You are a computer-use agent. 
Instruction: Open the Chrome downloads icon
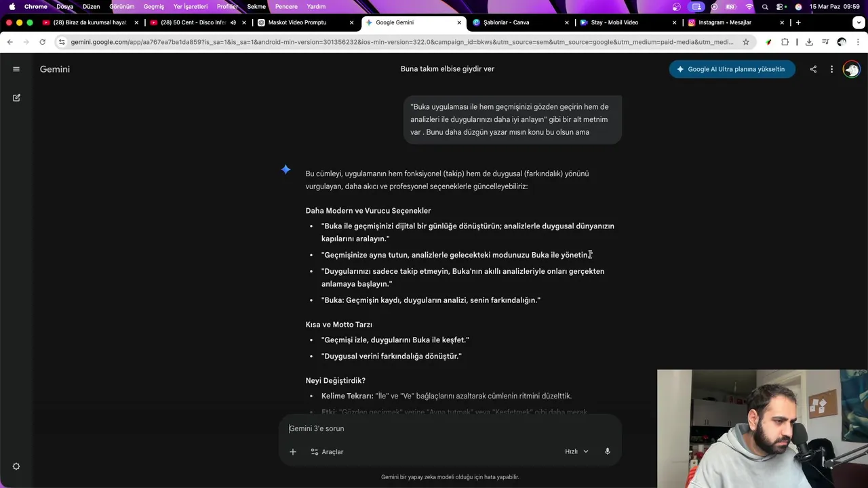pyautogui.click(x=809, y=42)
